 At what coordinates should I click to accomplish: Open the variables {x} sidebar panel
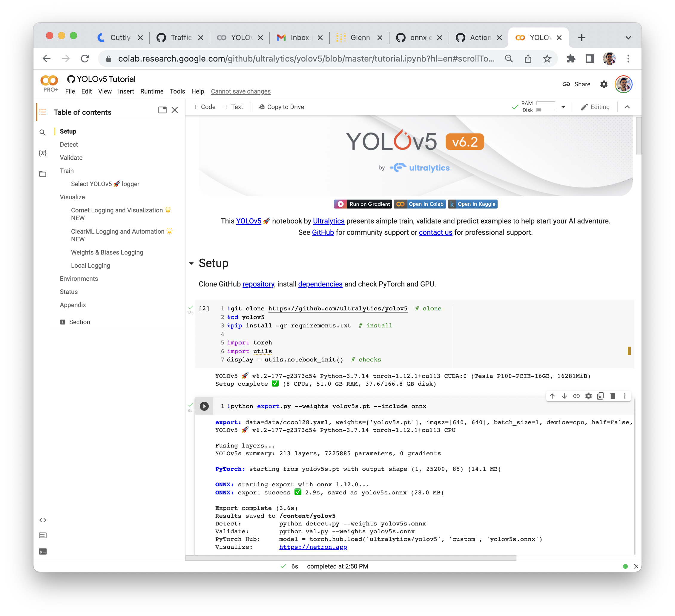click(42, 153)
